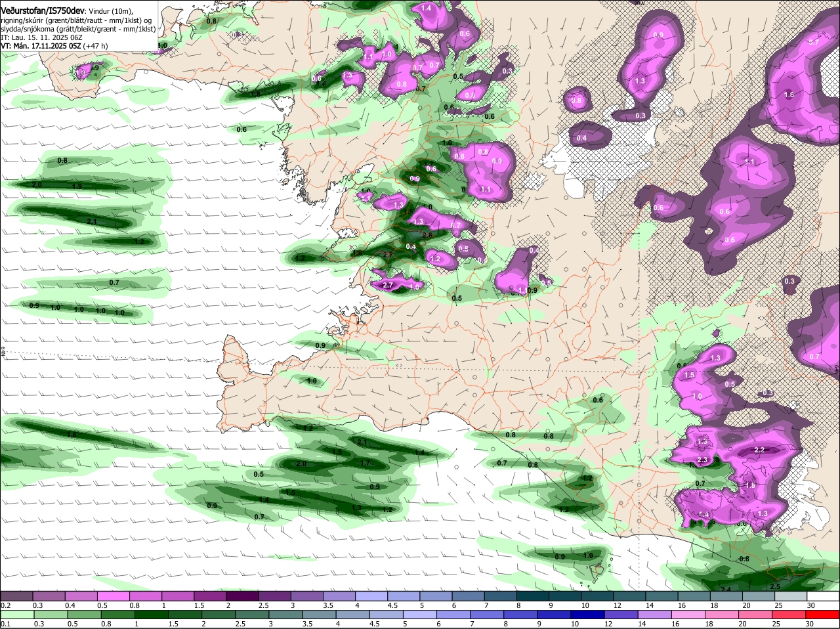Screen dimensions: 840x629
Task: Click the '(+47 h)' forecast offset text
Action: [96, 46]
